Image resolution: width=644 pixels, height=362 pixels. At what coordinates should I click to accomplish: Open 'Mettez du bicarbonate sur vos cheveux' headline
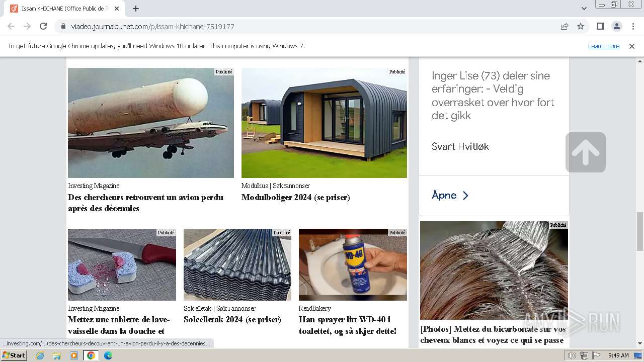coord(493,334)
